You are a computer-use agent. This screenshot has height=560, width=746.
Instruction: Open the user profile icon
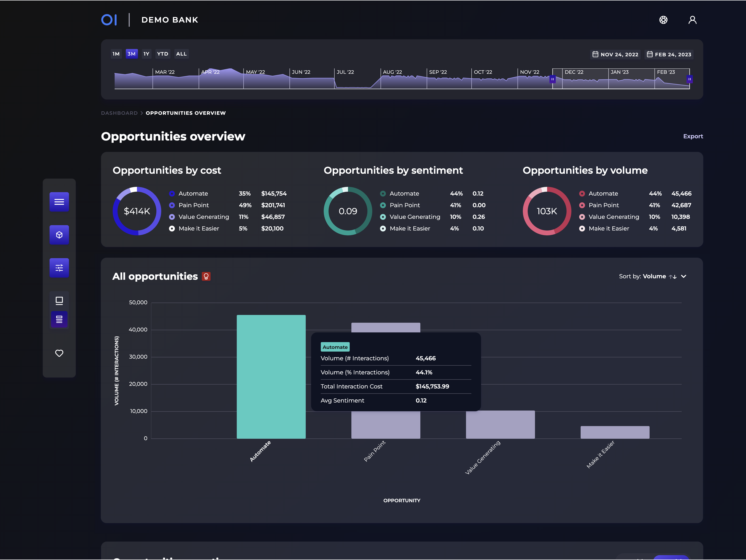tap(692, 20)
